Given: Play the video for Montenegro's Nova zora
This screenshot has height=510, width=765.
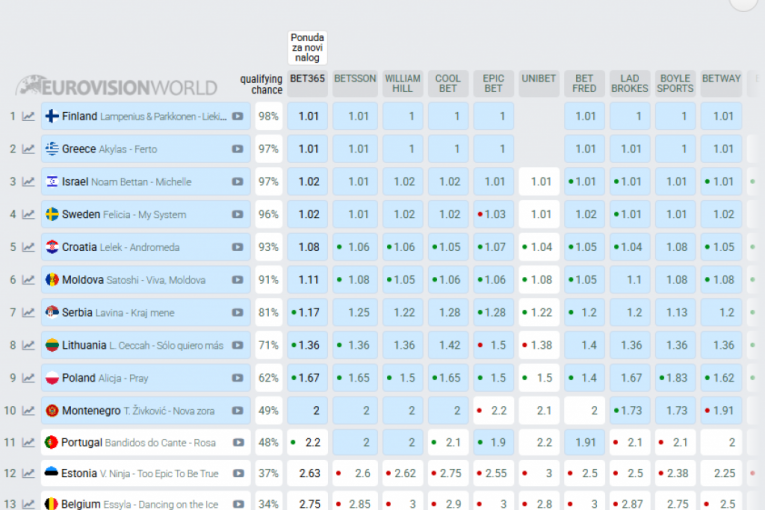Looking at the screenshot, I should point(238,410).
